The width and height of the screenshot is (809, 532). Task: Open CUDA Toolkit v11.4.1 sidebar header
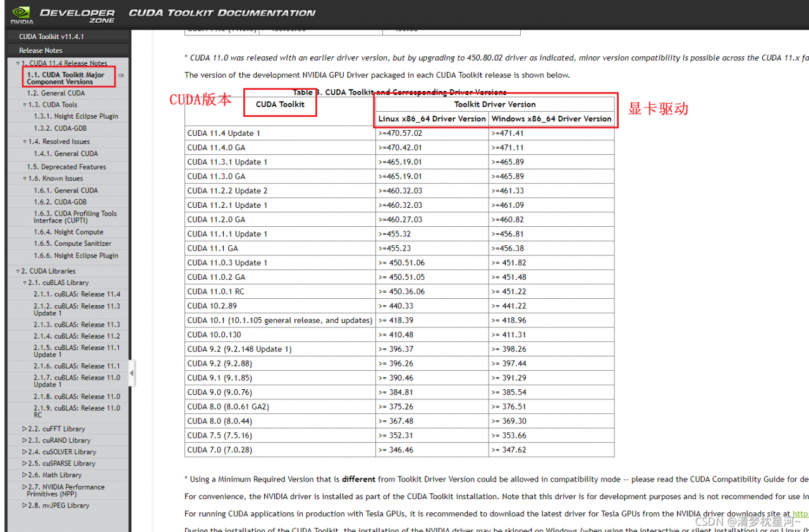point(51,37)
